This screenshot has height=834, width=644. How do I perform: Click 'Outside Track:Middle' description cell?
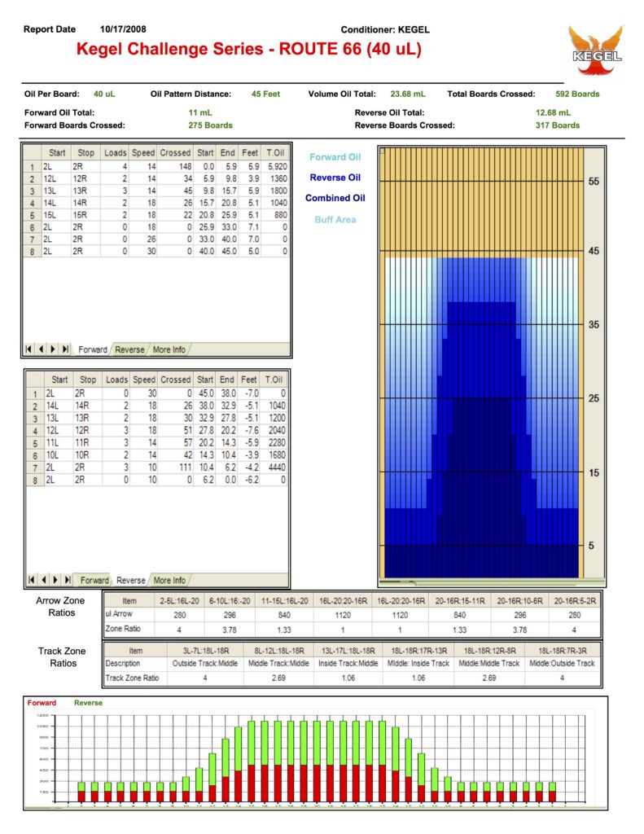(x=204, y=663)
